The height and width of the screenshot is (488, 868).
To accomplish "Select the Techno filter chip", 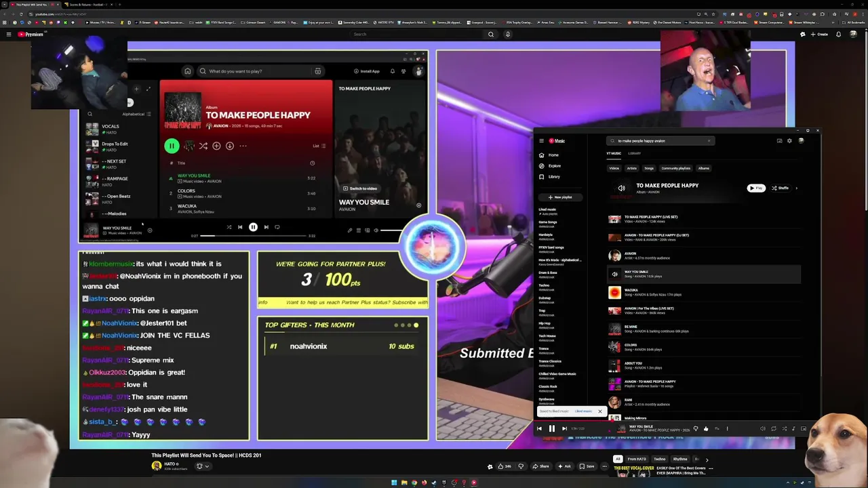I will pos(659,459).
